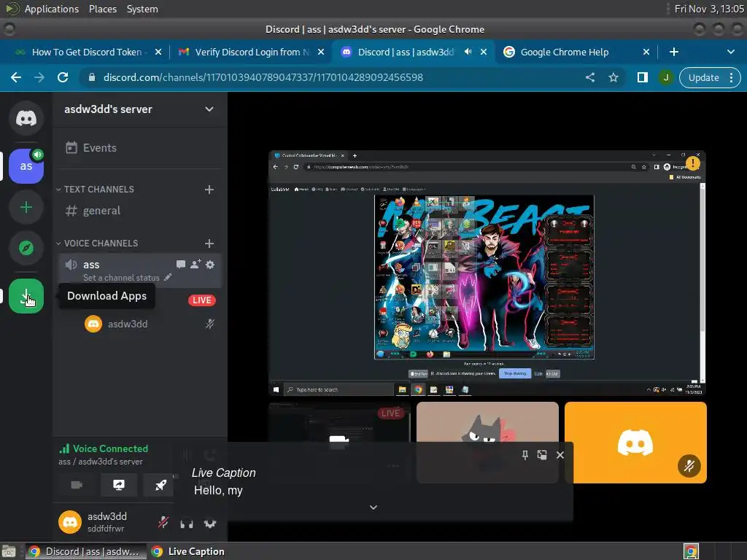This screenshot has width=747, height=560.
Task: Click the show desktop taskbar icon
Action: point(9,551)
